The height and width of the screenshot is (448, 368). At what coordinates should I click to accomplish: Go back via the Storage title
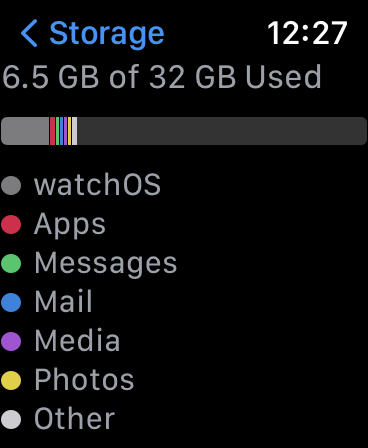coord(107,34)
